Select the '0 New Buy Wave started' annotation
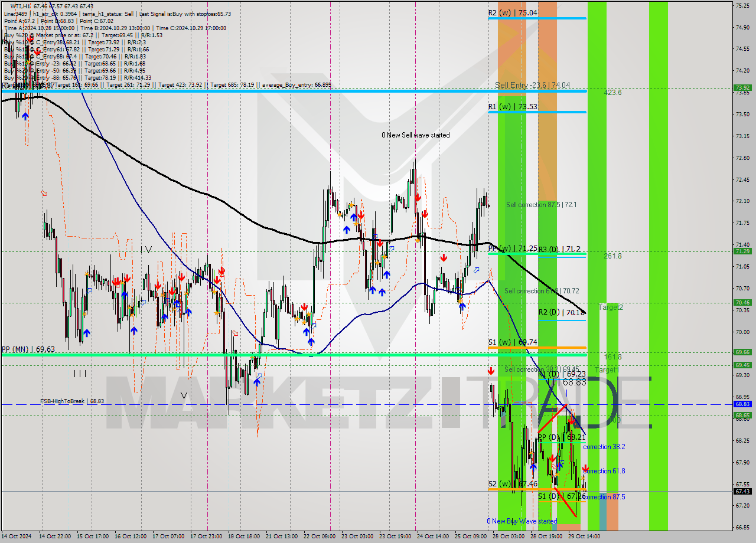This screenshot has height=543, width=756. pos(522,521)
